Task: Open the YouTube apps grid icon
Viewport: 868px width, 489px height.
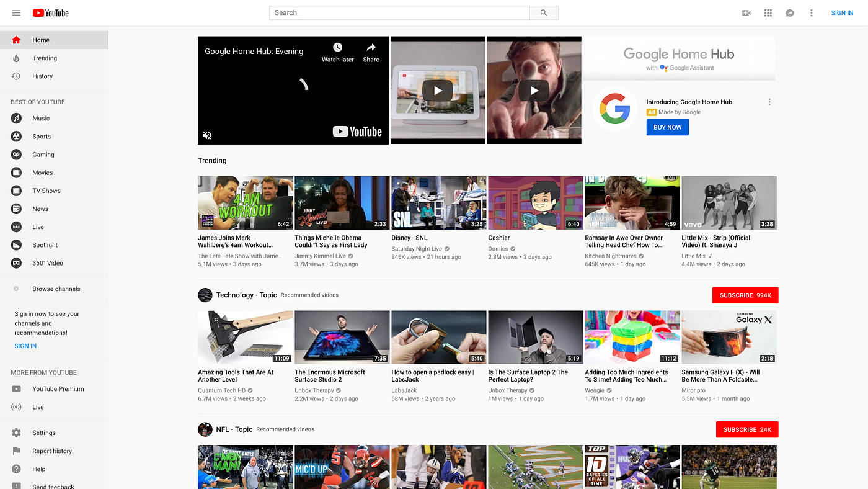Action: [768, 12]
